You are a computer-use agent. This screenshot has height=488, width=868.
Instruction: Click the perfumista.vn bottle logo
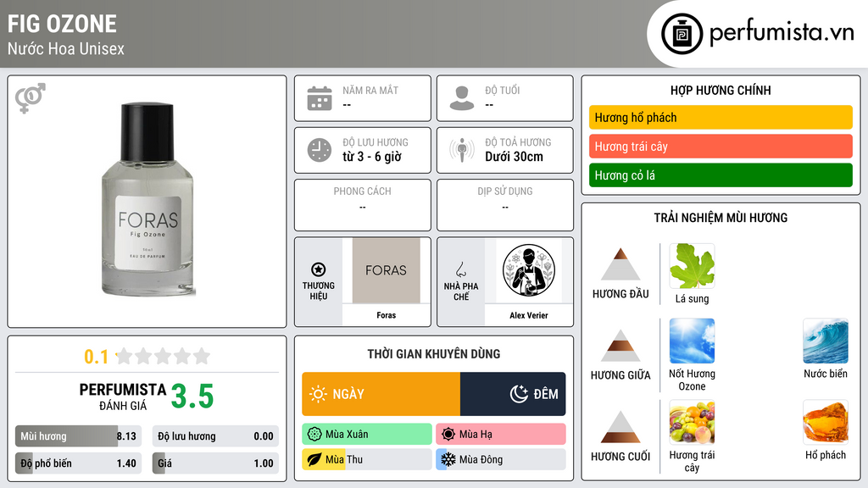coord(682,34)
